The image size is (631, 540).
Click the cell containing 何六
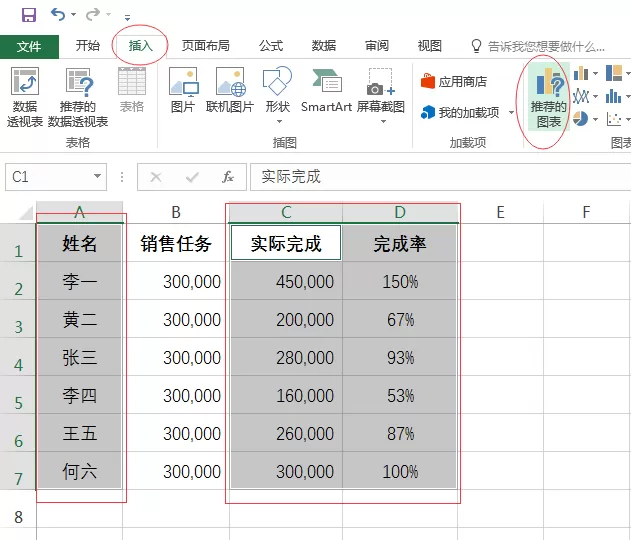click(x=80, y=471)
